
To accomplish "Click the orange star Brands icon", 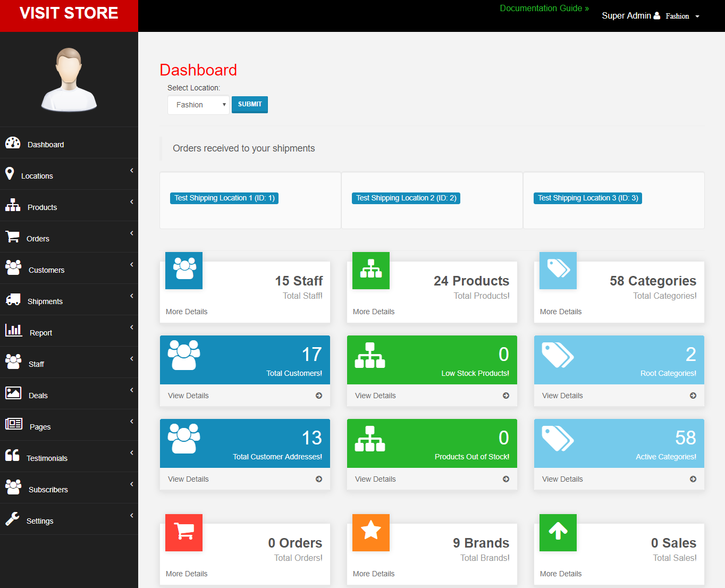I will [370, 532].
